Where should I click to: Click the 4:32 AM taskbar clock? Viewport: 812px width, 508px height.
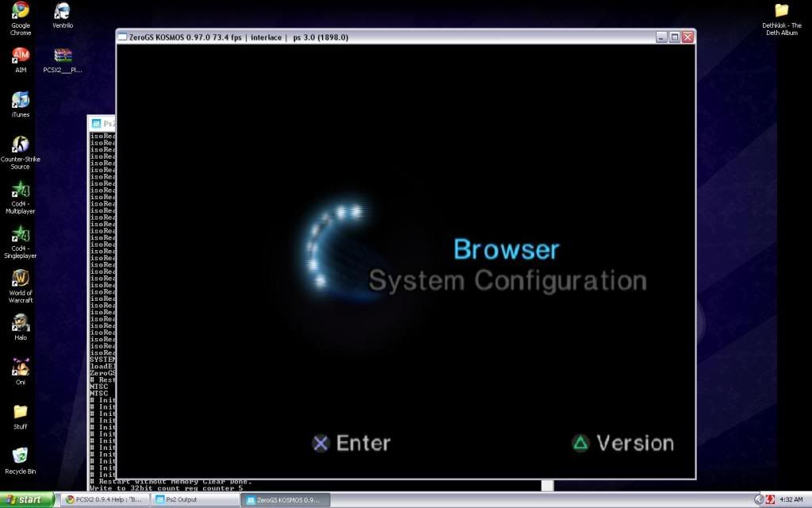(x=791, y=500)
